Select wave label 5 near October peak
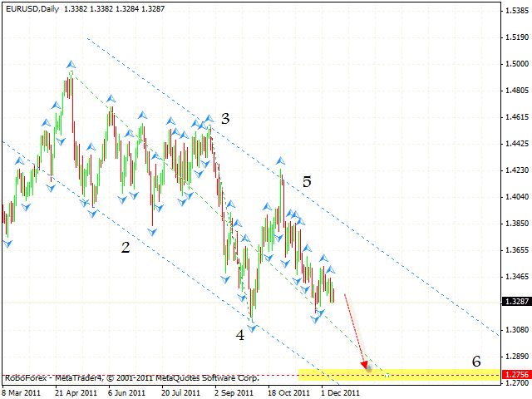 307,182
